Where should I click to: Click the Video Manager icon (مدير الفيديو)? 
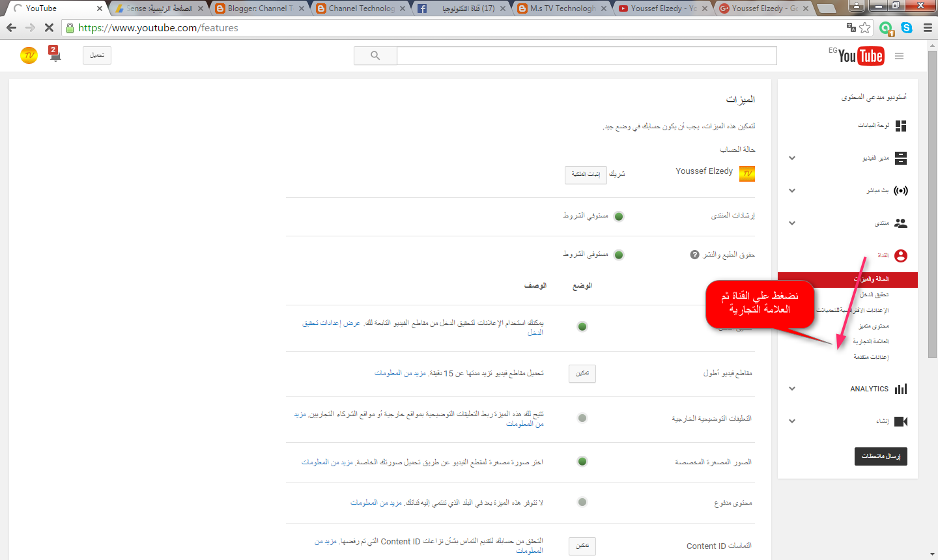pyautogui.click(x=901, y=158)
